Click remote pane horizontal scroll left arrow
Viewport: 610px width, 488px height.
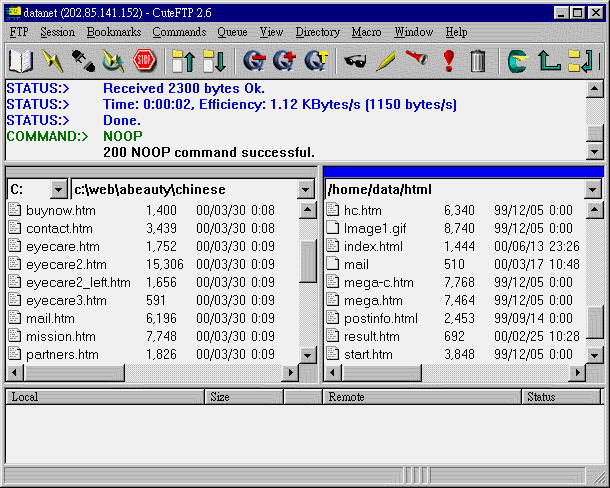tap(333, 373)
